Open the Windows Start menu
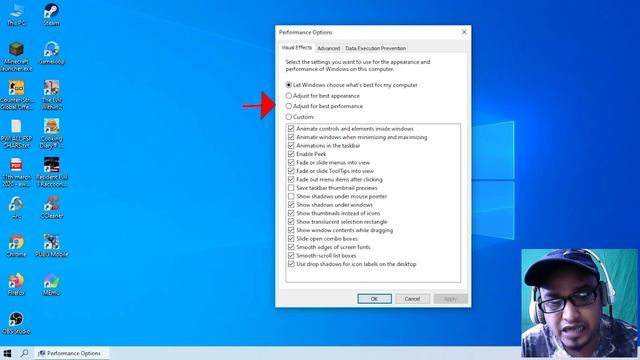640x360 pixels. coord(7,353)
